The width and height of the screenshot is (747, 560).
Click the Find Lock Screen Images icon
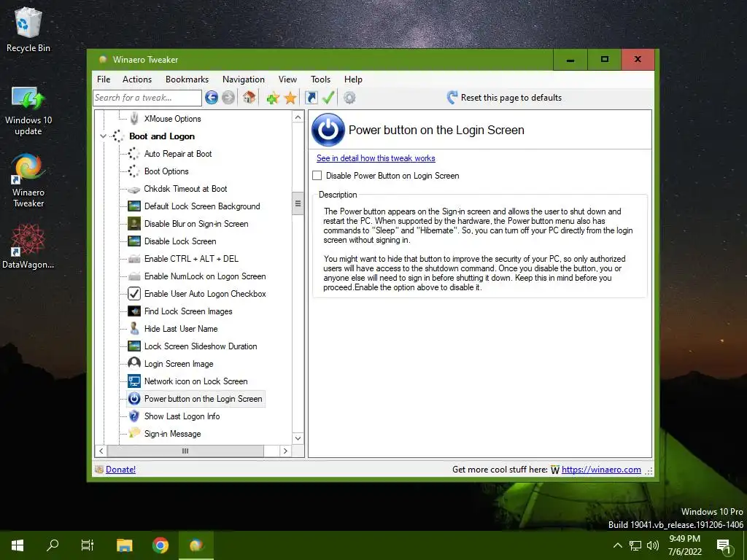pos(134,311)
